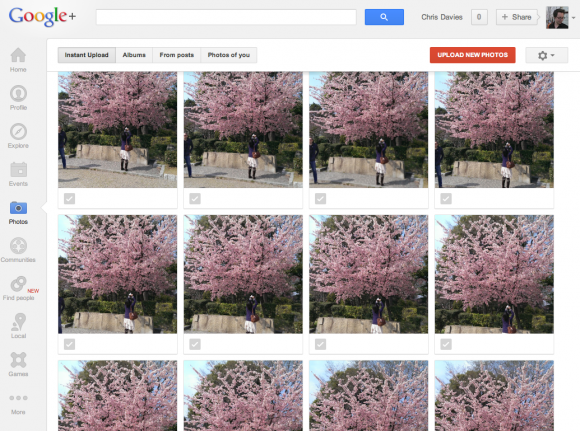Image resolution: width=580 pixels, height=431 pixels.
Task: Open second cherry tree thumbnail in top row
Action: (243, 130)
